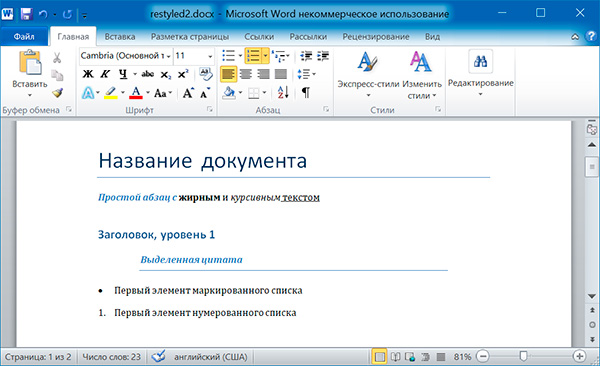The image size is (600, 366).
Task: Toggle numbered list button
Action: tap(253, 56)
